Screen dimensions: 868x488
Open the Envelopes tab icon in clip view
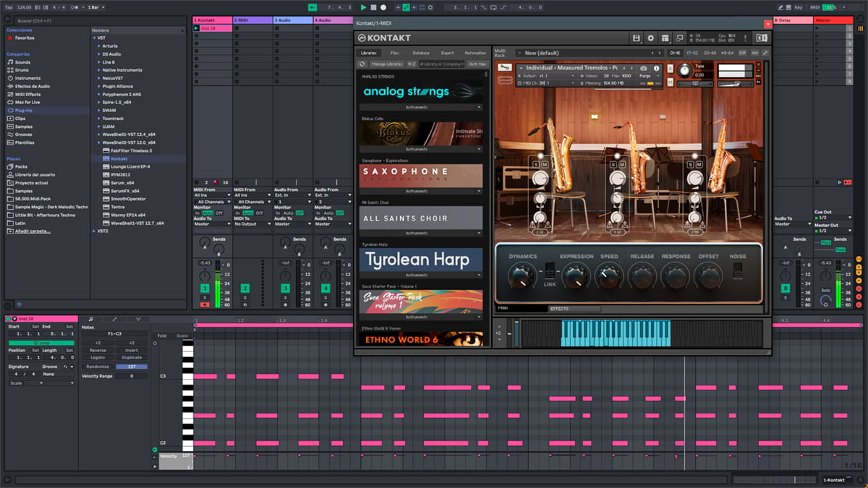(x=114, y=319)
